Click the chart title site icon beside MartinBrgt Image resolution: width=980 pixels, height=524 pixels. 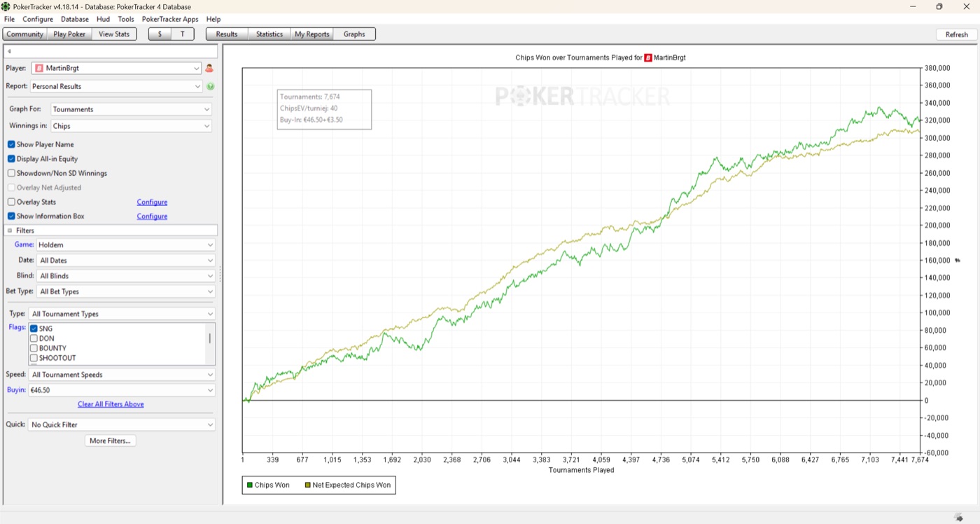648,57
